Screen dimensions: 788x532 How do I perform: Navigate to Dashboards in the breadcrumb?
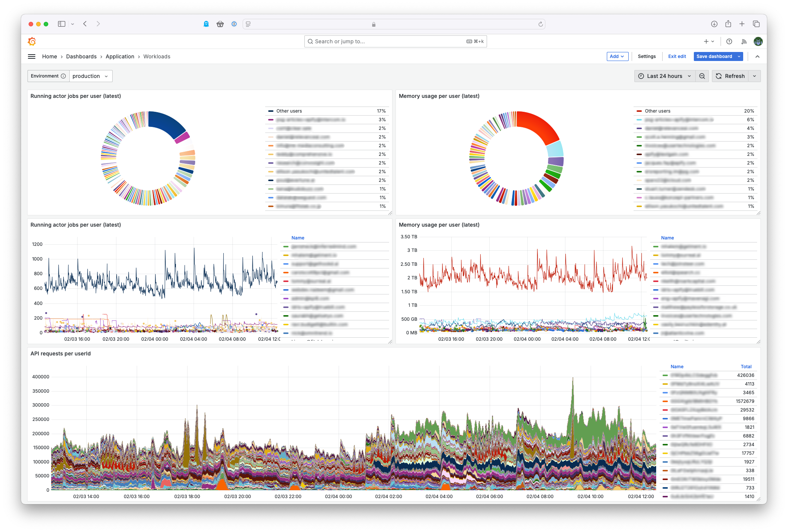click(81, 56)
